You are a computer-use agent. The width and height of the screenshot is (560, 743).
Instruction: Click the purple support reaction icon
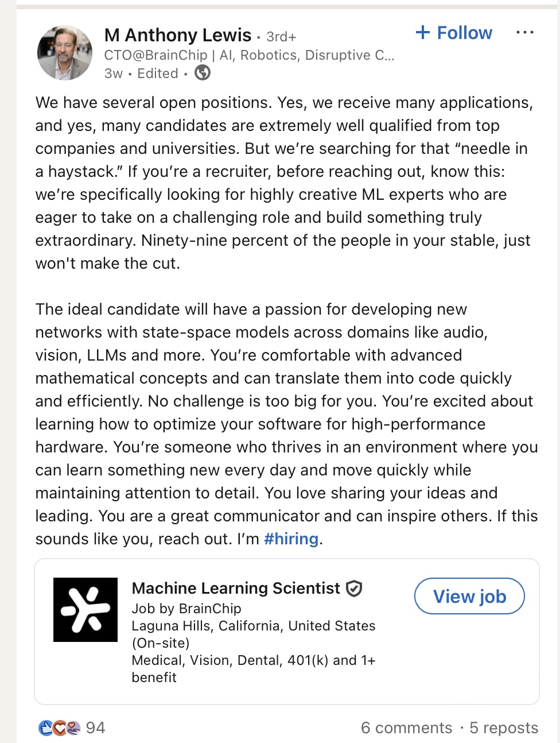click(x=73, y=728)
